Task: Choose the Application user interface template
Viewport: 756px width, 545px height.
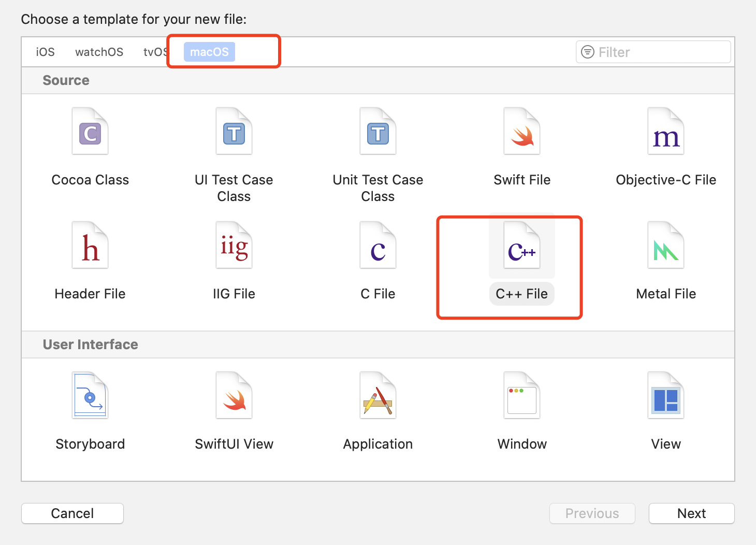Action: point(378,396)
